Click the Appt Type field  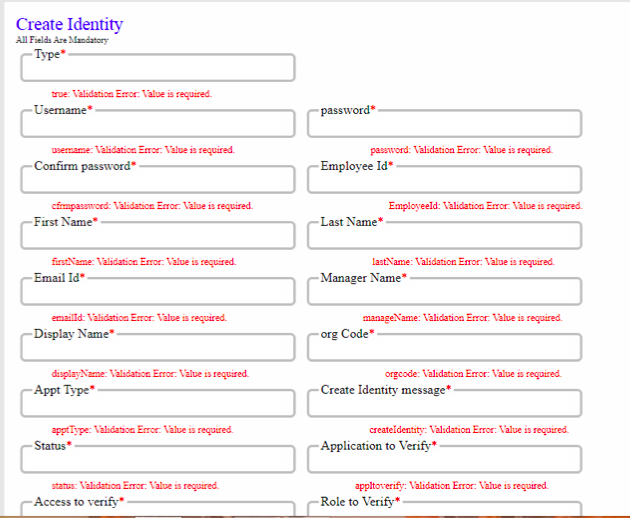(x=158, y=403)
